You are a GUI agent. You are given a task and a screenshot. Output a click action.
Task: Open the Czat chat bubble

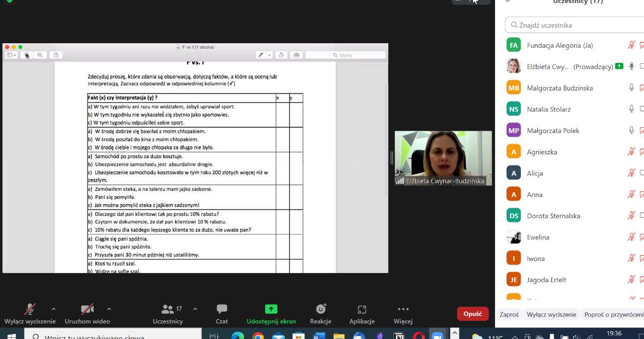(x=221, y=309)
